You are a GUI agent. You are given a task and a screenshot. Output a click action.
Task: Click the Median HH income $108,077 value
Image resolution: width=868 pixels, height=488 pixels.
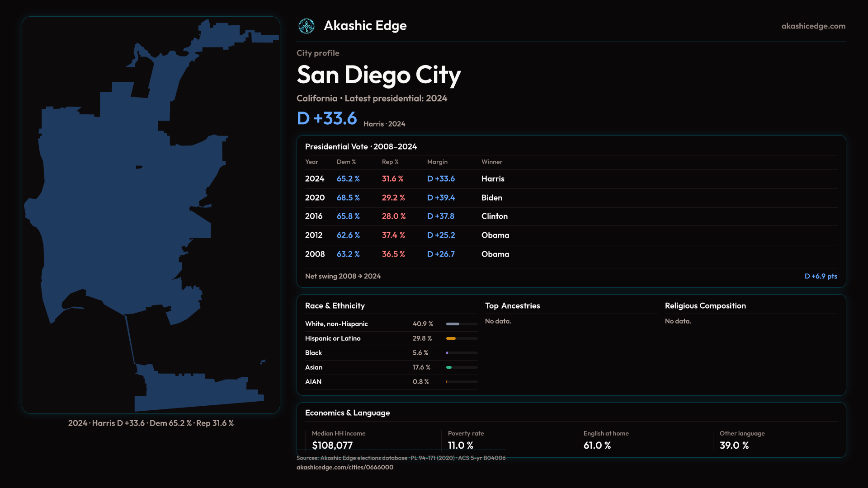(332, 445)
